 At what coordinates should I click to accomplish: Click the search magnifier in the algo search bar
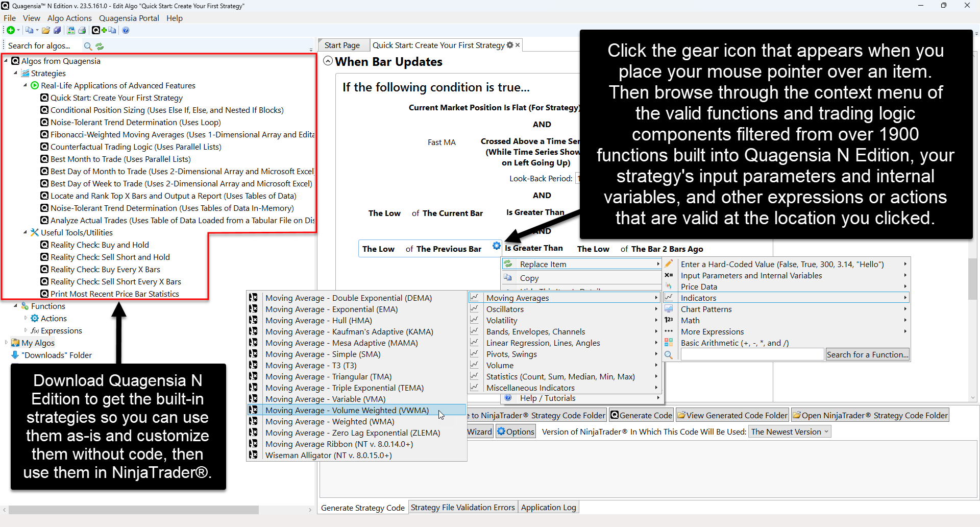87,46
